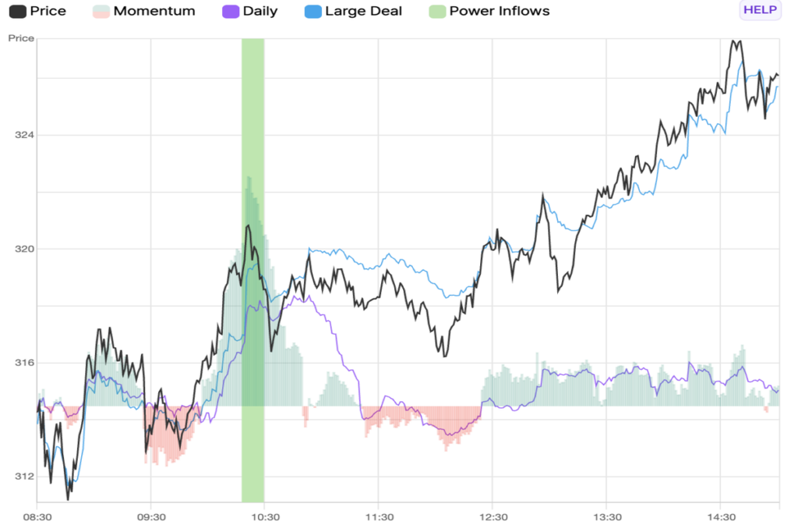Click the black Price legend swatch

(18, 11)
